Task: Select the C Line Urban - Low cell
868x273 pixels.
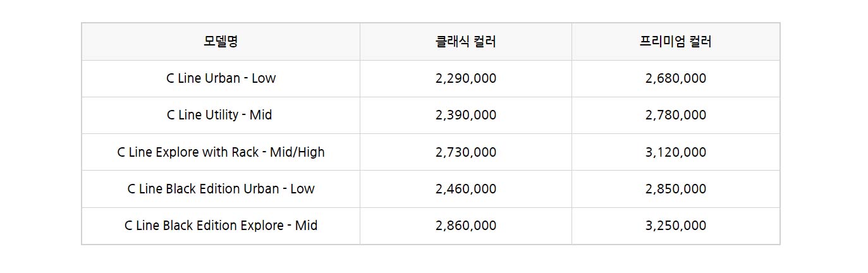Action: pos(221,78)
